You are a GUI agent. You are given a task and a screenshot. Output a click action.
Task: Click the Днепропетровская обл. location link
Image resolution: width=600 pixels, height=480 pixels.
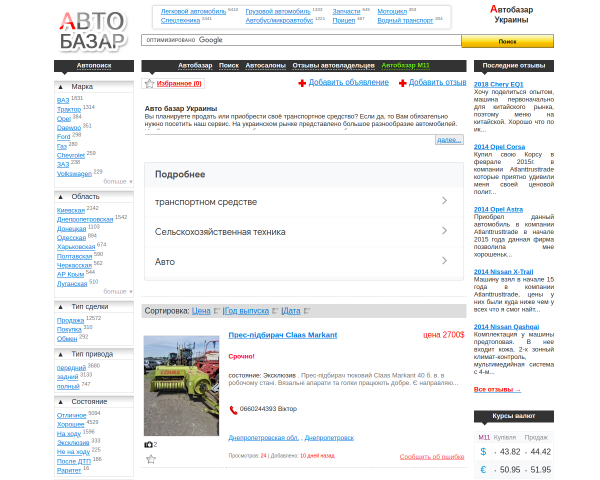(264, 438)
